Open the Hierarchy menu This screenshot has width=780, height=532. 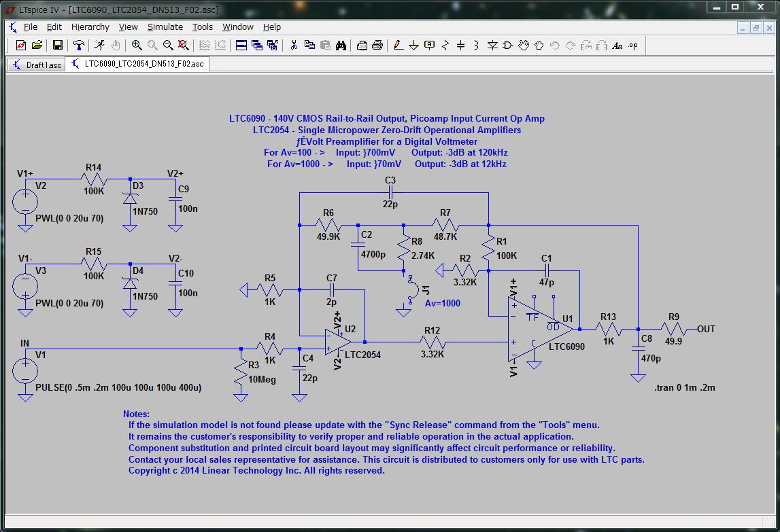click(90, 27)
